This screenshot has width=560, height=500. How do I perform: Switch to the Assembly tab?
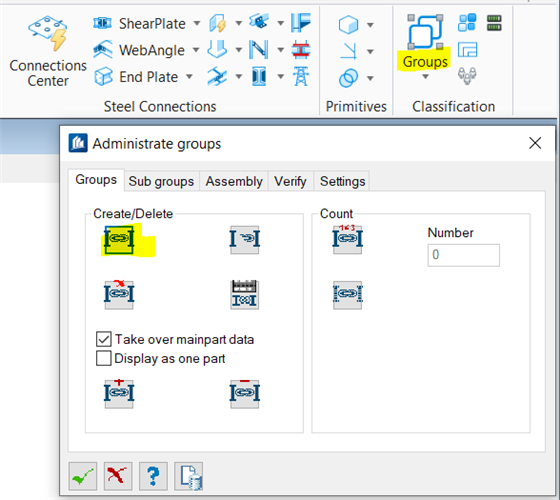coord(234,181)
